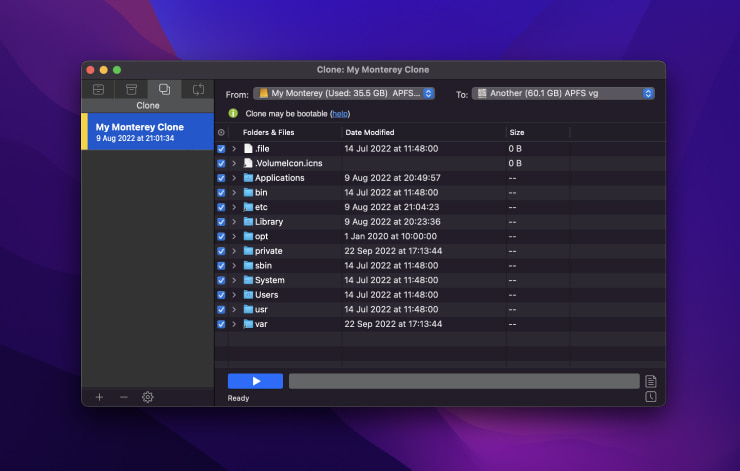Expand the private folder chevron
The height and width of the screenshot is (471, 740).
point(234,251)
